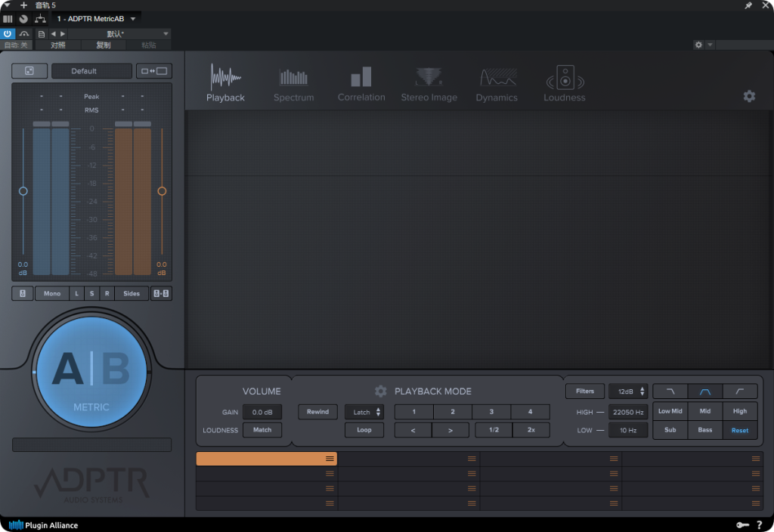Open the Dynamics tab

497,85
